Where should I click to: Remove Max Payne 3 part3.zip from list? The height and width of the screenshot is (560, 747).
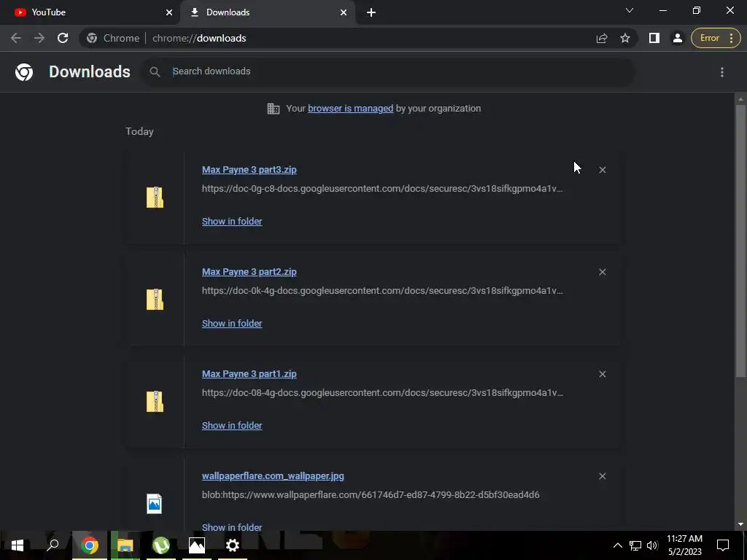602,170
